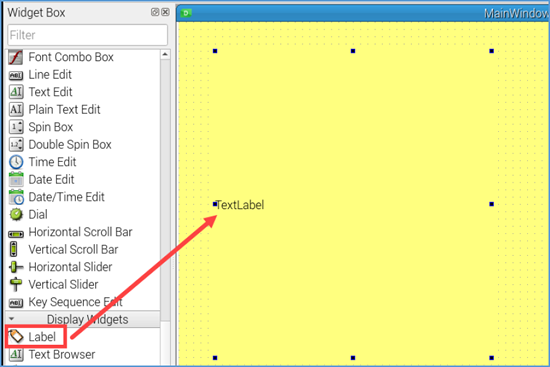Select the TextLabel on the form
The image size is (550, 367).
[240, 205]
